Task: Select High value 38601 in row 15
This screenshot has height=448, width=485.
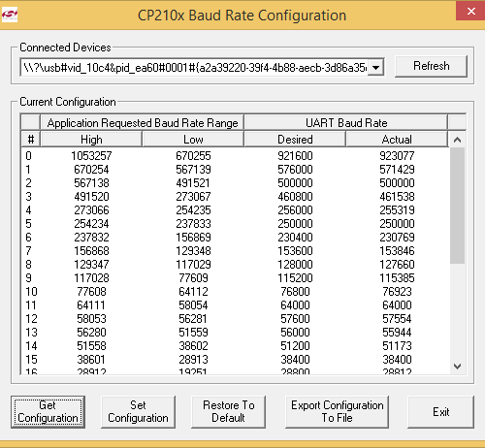Action: click(91, 360)
